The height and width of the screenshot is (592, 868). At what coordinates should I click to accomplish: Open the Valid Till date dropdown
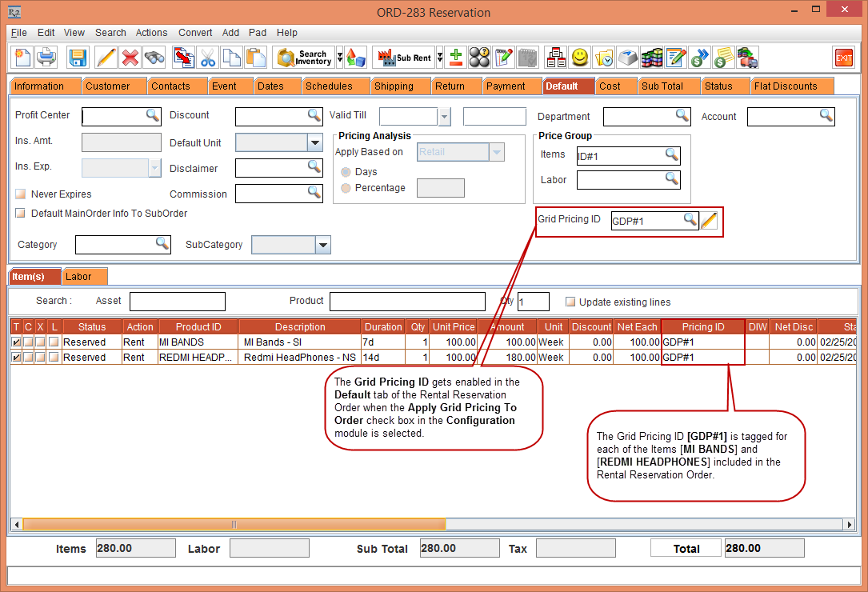444,117
